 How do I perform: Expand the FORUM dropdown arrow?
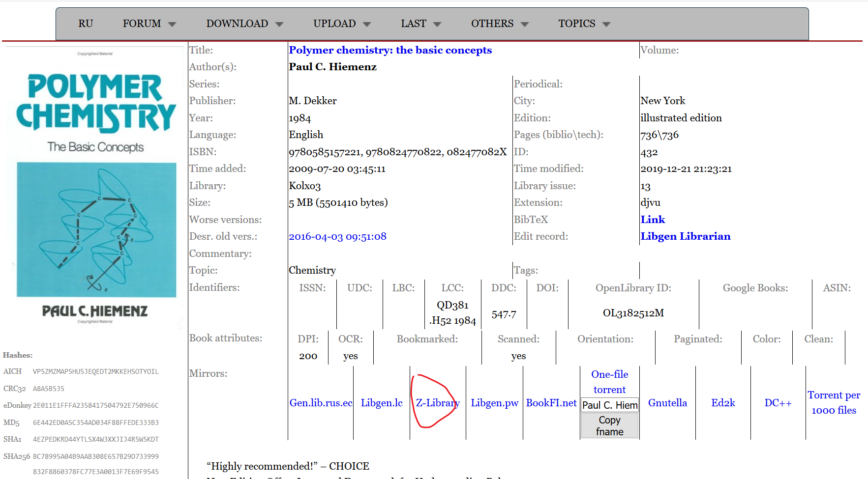pos(172,24)
